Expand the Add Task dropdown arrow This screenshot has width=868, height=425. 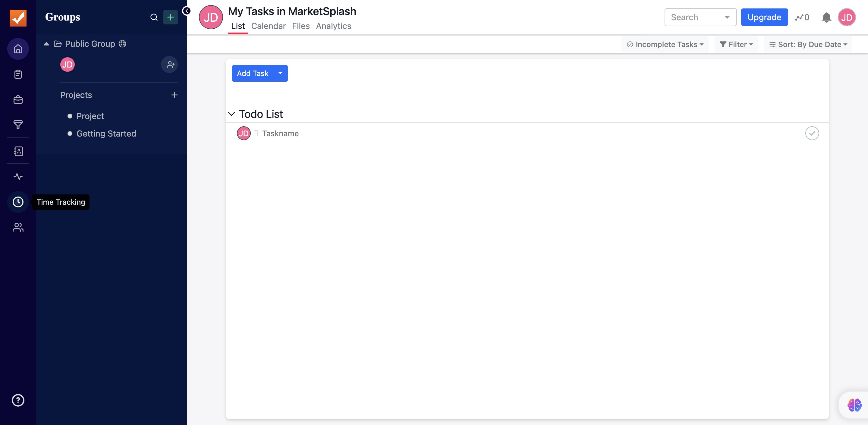coord(280,73)
